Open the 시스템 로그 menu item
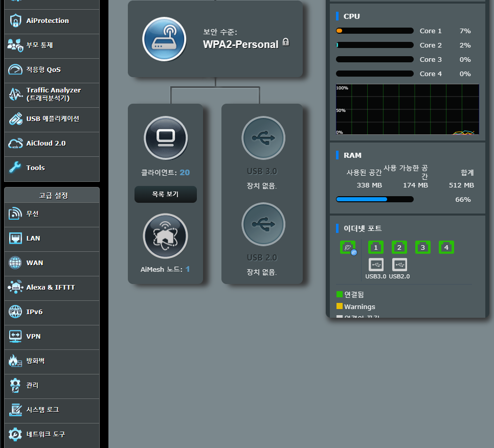Screen dimensions: 494x448 (x=52, y=411)
